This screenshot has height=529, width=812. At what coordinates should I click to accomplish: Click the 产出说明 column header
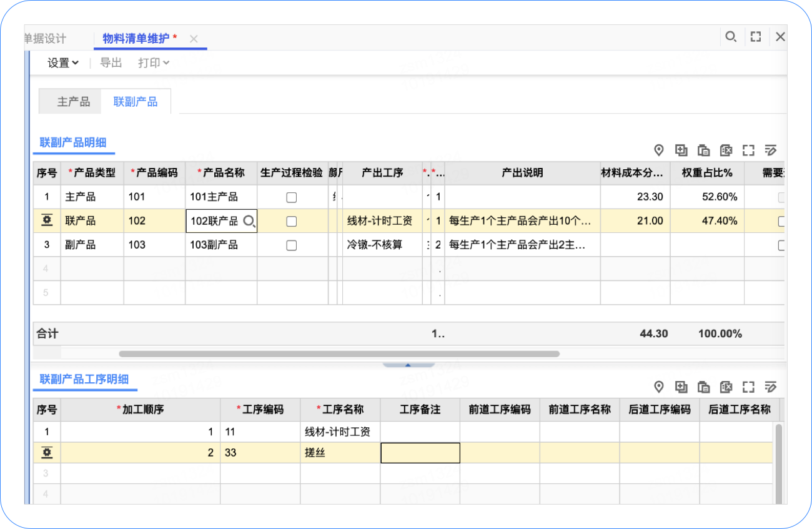pos(522,173)
